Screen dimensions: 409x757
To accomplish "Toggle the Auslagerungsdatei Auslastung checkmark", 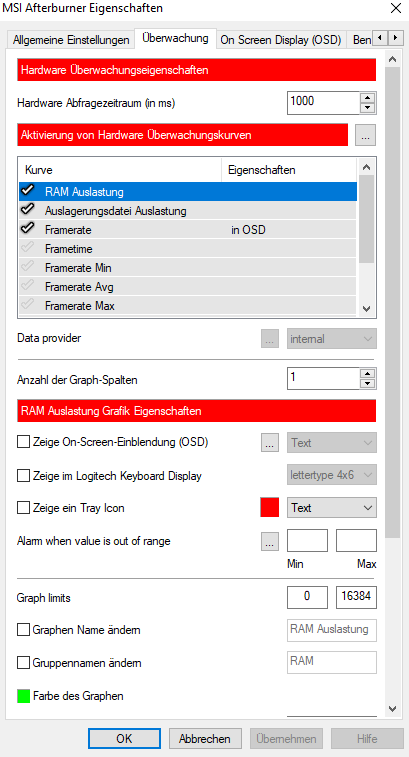I will [x=28, y=210].
